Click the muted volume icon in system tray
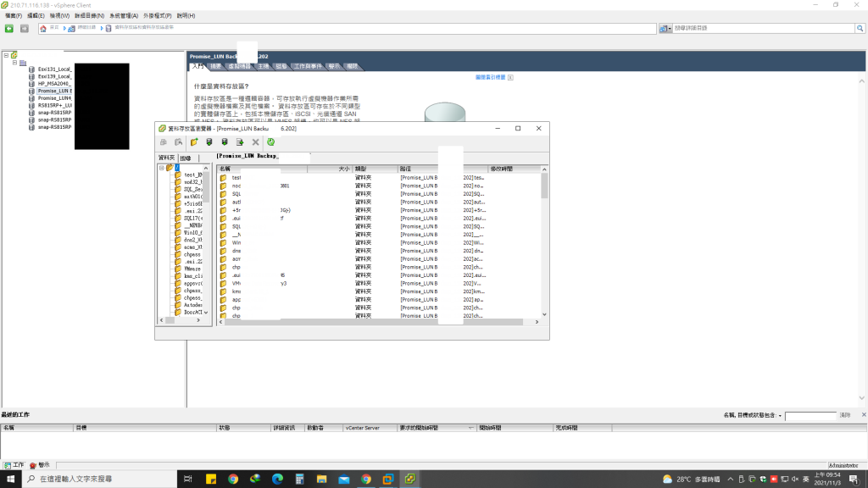 point(795,480)
